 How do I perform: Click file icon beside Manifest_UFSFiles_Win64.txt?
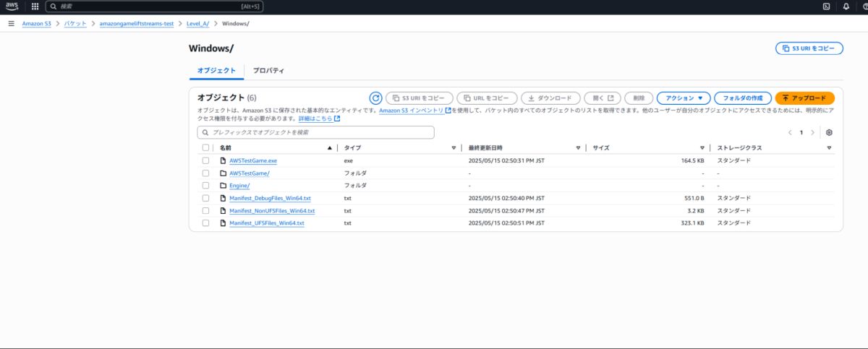[x=224, y=223]
